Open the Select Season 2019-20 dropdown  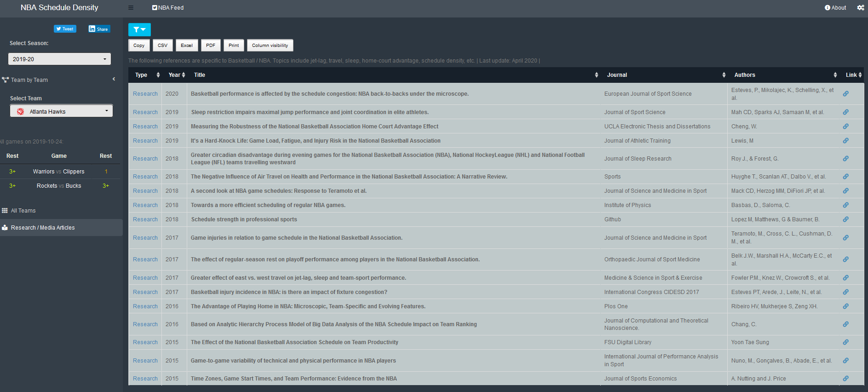tap(59, 59)
